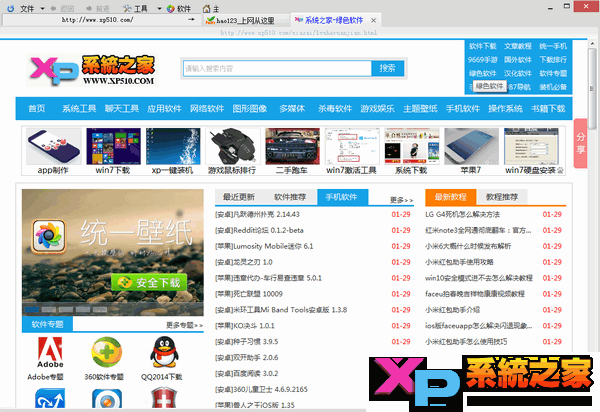Open the 汉化软件 link
The image size is (600, 412).
(x=518, y=73)
